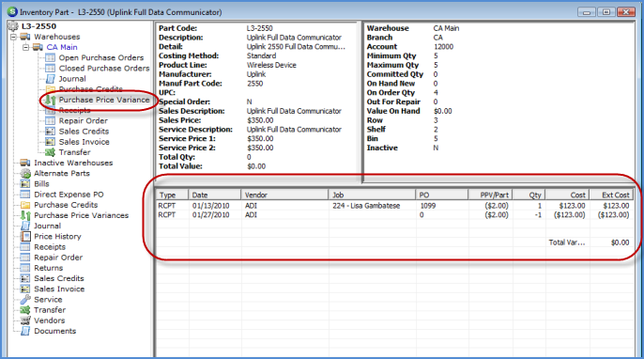Viewport: 644px width, 359px height.
Task: Click the Repair Order icon under CA Main
Action: (x=50, y=120)
